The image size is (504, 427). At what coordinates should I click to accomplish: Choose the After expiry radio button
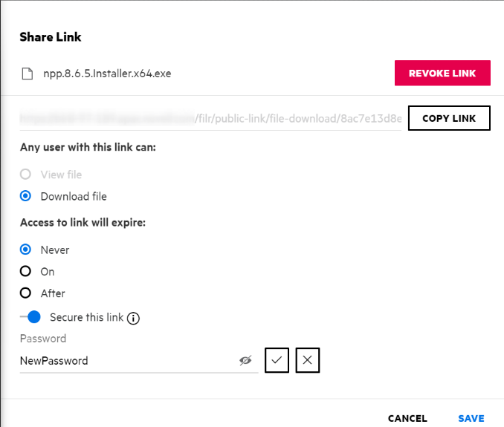tap(26, 293)
